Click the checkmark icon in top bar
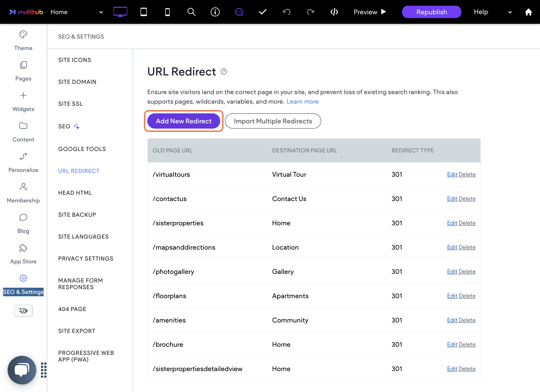This screenshot has width=540, height=392. [263, 12]
